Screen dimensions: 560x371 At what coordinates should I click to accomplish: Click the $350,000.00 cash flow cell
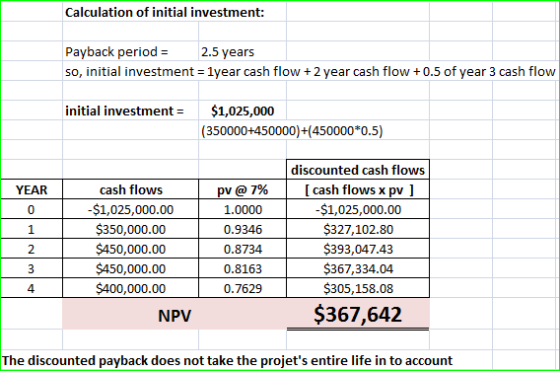(x=131, y=229)
